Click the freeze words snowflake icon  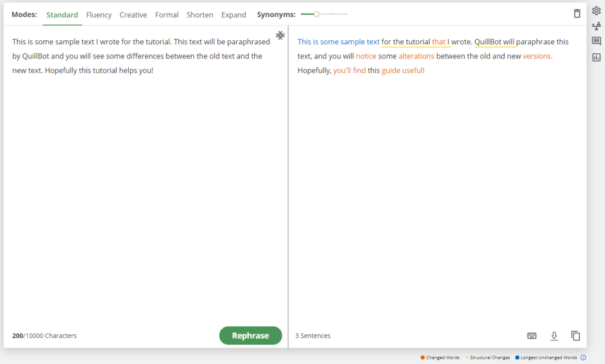pos(280,35)
